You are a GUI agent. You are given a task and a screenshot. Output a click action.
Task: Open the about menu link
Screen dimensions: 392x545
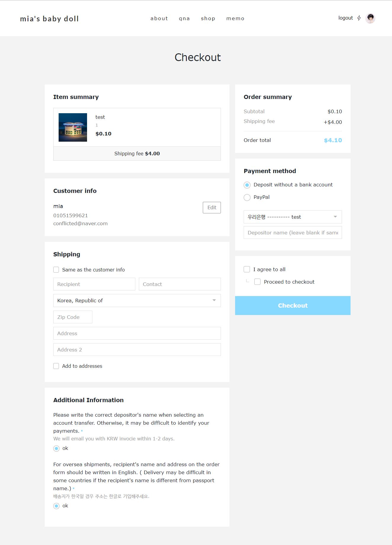tap(159, 18)
